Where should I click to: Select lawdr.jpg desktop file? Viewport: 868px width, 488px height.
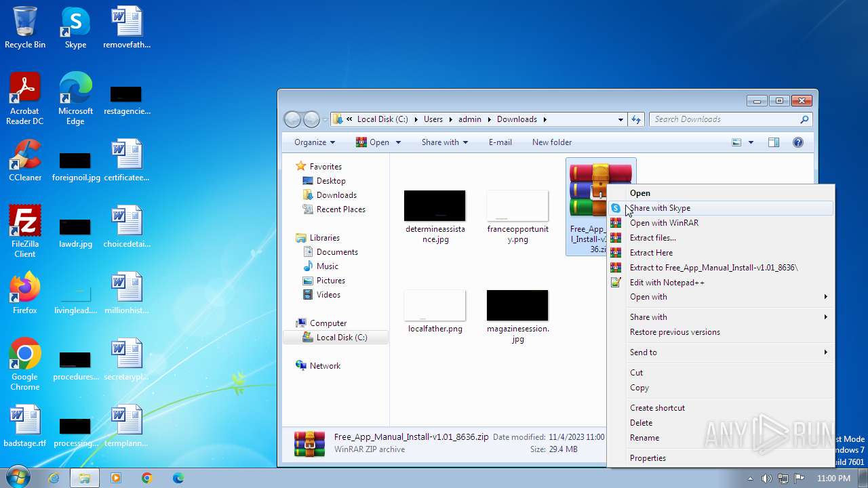[75, 232]
